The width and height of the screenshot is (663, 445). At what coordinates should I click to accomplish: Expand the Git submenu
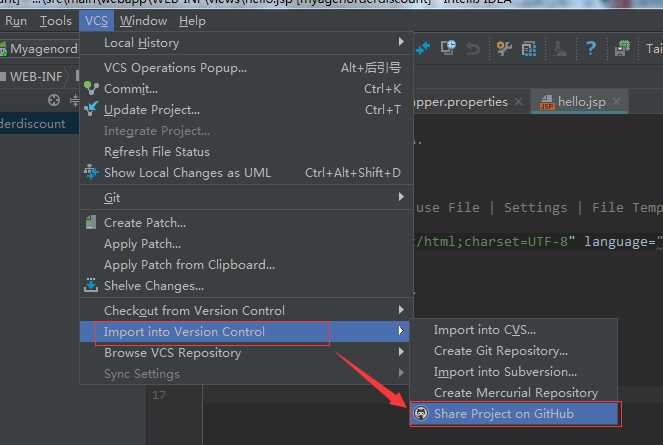pyautogui.click(x=401, y=198)
